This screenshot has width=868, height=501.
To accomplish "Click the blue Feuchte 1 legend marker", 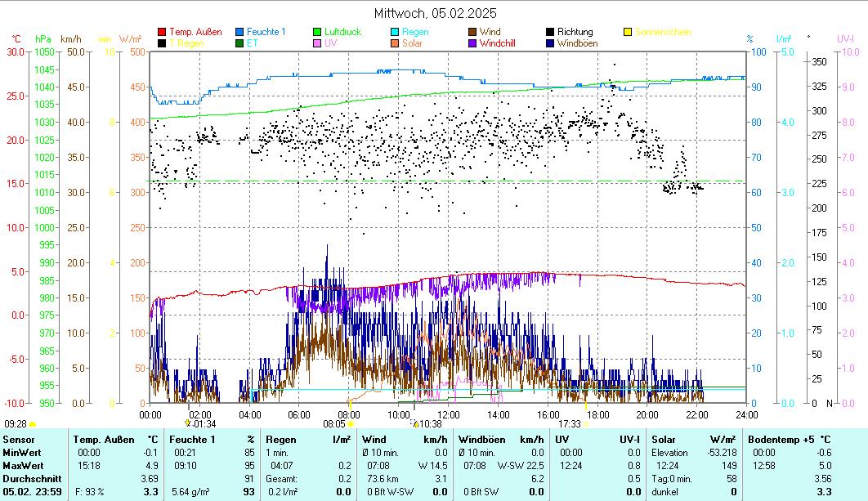I will [240, 32].
